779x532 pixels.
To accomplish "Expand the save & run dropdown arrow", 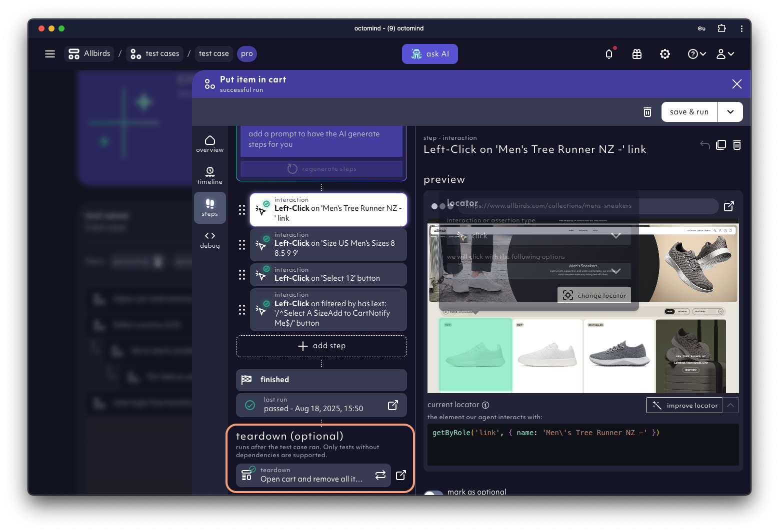I will (x=730, y=112).
